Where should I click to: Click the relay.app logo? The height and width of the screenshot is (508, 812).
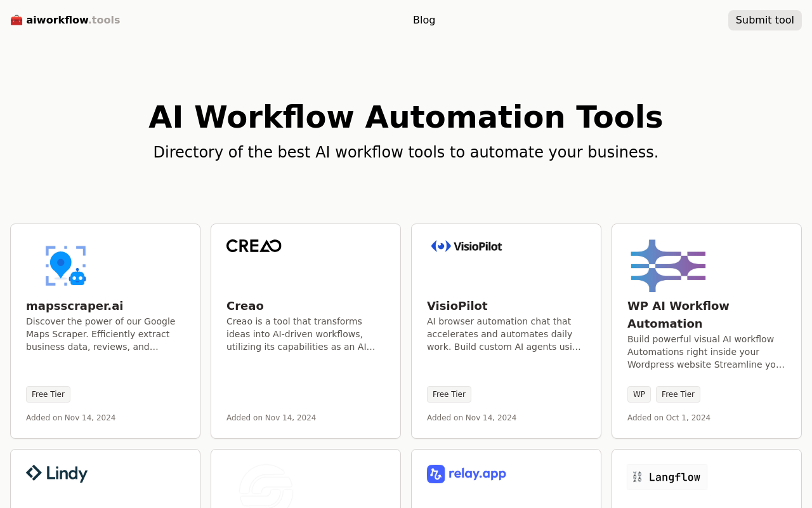pos(466,474)
